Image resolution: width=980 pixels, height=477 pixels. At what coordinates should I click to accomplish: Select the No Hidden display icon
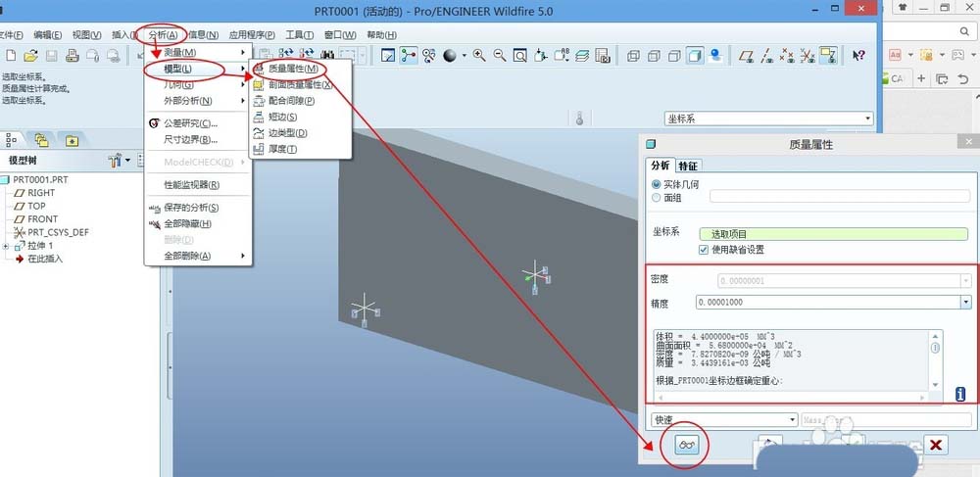(674, 56)
